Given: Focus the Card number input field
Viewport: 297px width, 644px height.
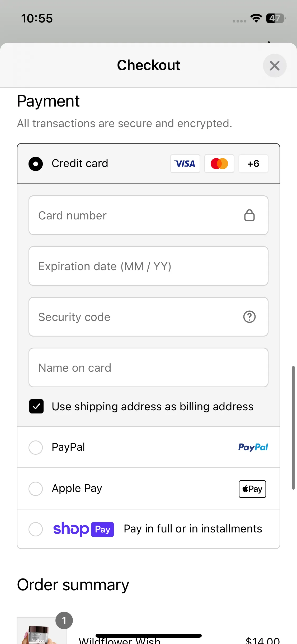Looking at the screenshot, I should [x=148, y=215].
